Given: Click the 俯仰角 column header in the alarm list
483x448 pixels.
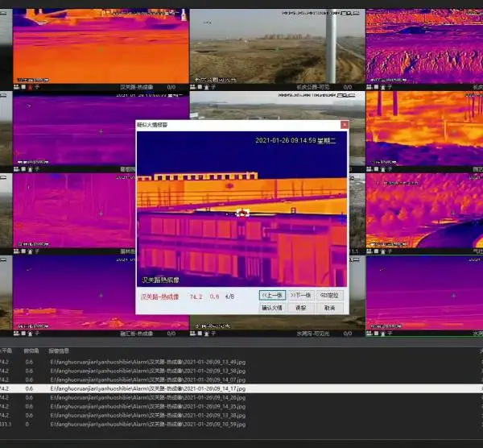Looking at the screenshot, I should click(x=31, y=351).
